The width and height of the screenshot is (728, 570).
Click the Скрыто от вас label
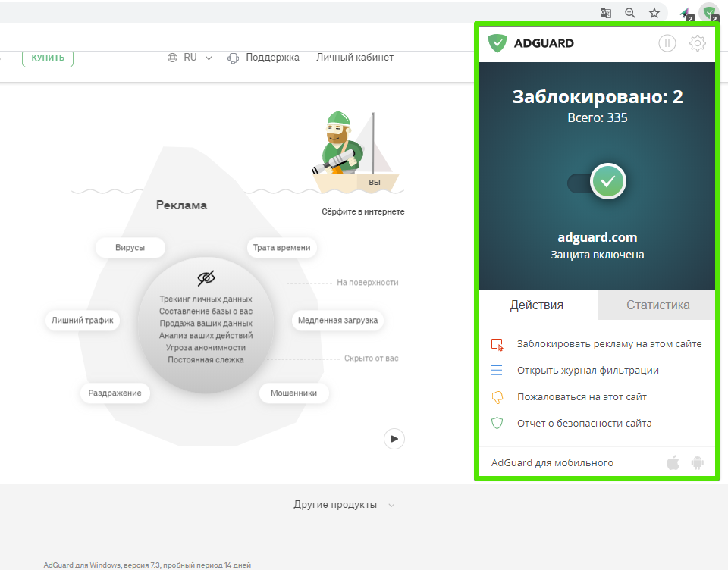(x=372, y=359)
